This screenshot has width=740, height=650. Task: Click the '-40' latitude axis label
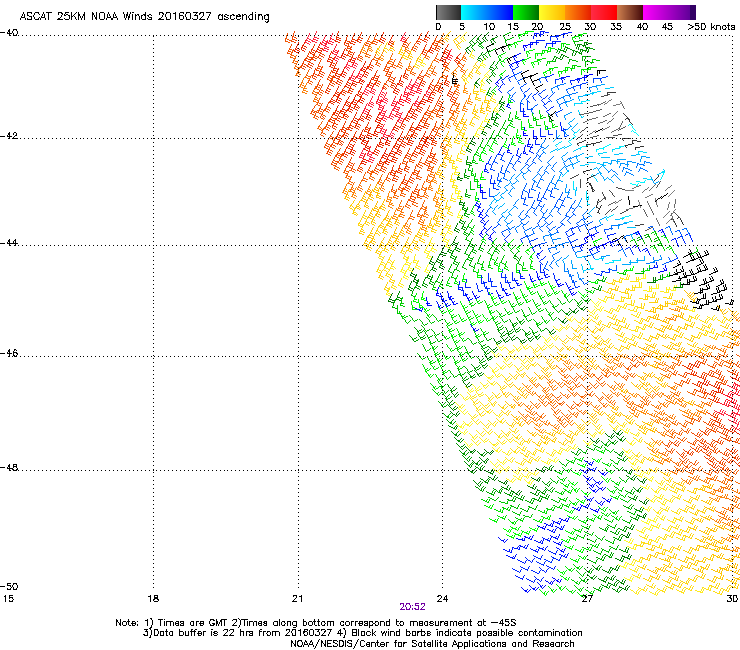coord(9,33)
